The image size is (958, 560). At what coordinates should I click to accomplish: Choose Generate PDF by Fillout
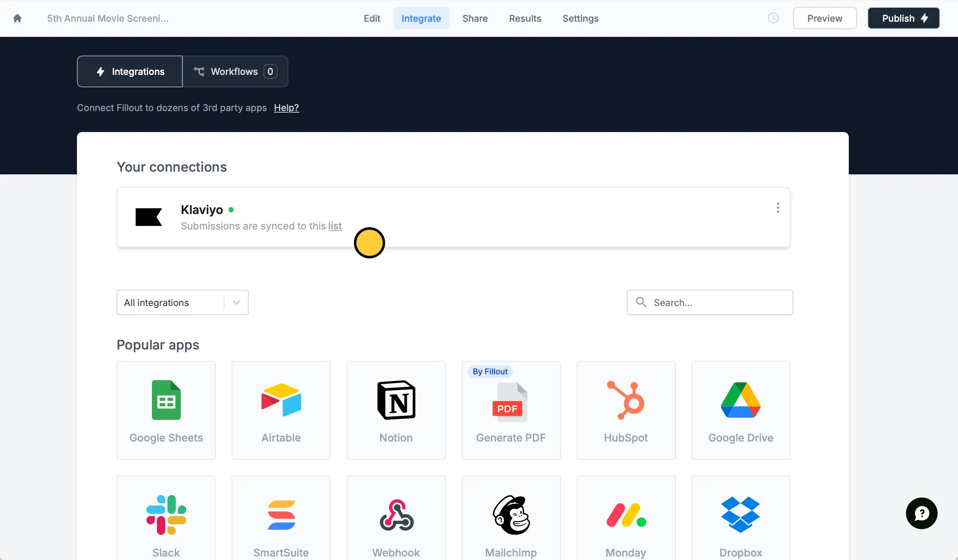[x=511, y=410]
